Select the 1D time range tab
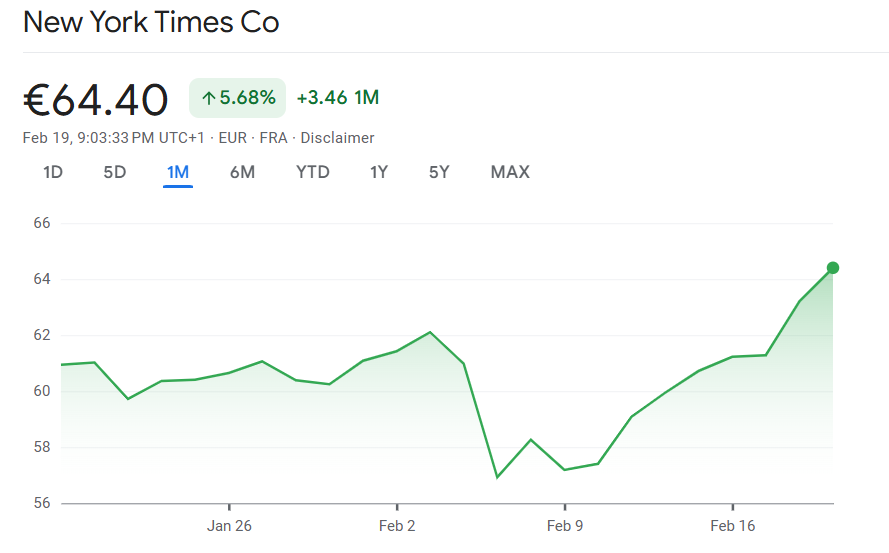The image size is (889, 553). 53,172
